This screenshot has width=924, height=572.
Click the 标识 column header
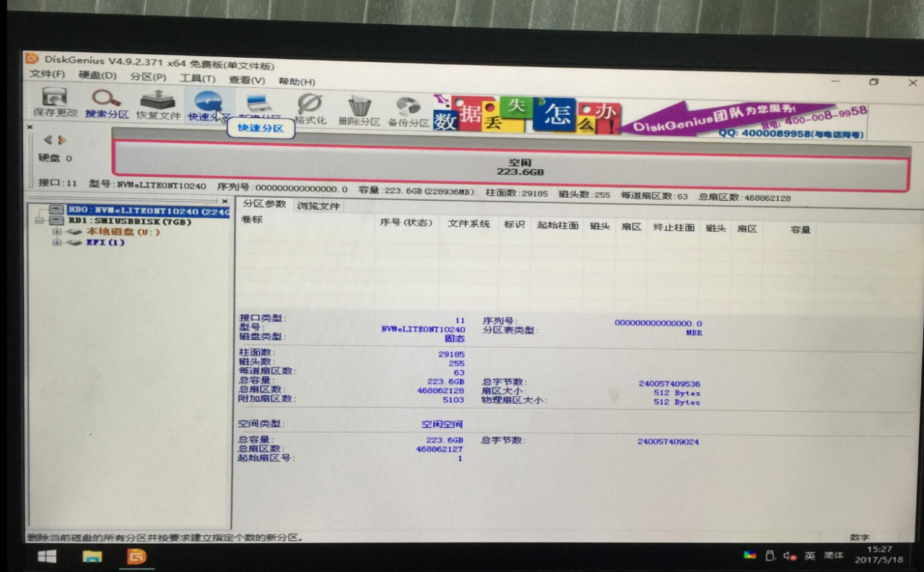[514, 225]
